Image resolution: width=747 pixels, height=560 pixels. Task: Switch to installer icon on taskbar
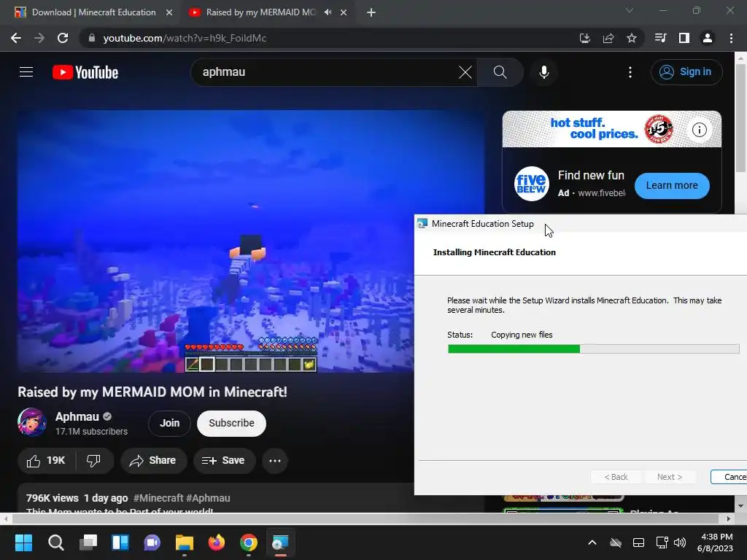[281, 542]
